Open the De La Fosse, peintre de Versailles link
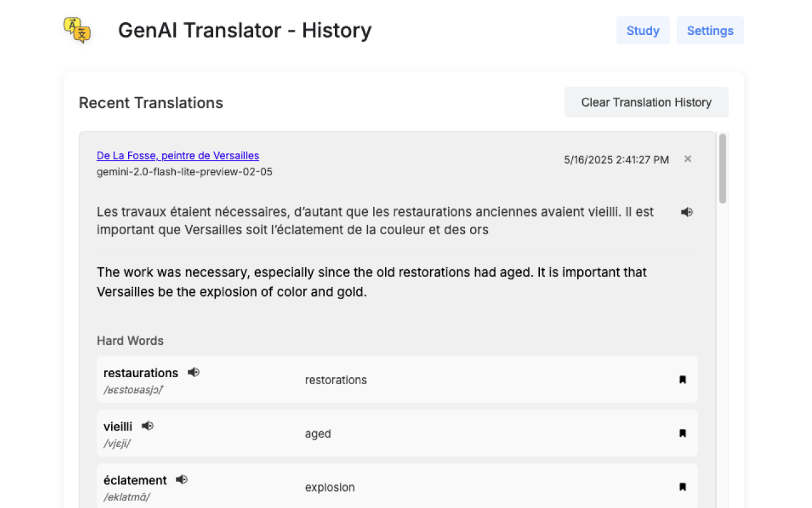Viewport: 812px width, 508px height. (178, 156)
